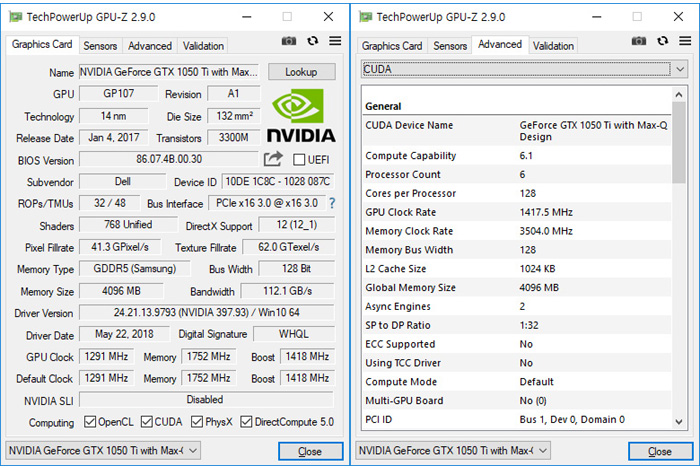The image size is (700, 468).
Task: Click the GPU Name field
Action: pyautogui.click(x=169, y=72)
